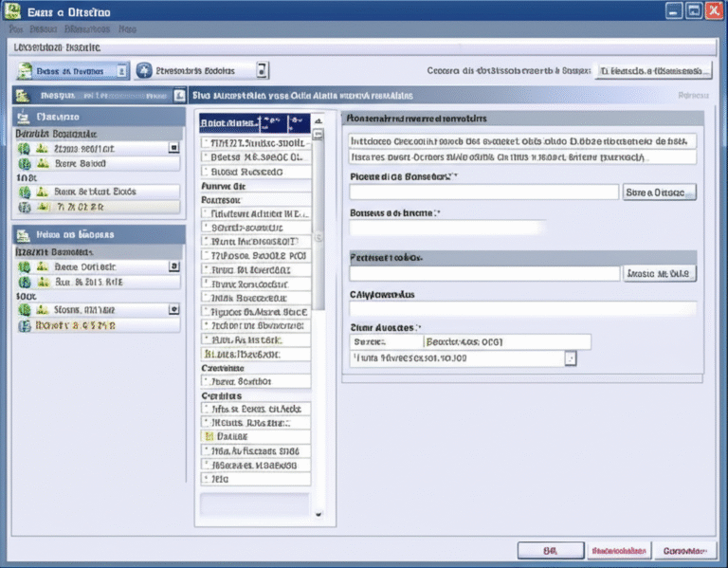The image size is (728, 568).
Task: Click into the first empty text field in the right form
Action: (x=484, y=192)
